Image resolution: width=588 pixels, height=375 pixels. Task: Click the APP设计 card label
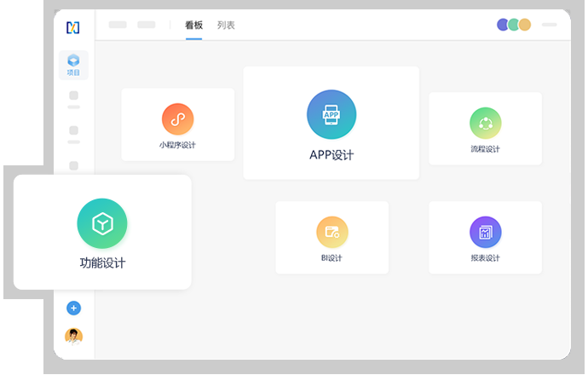tap(331, 155)
